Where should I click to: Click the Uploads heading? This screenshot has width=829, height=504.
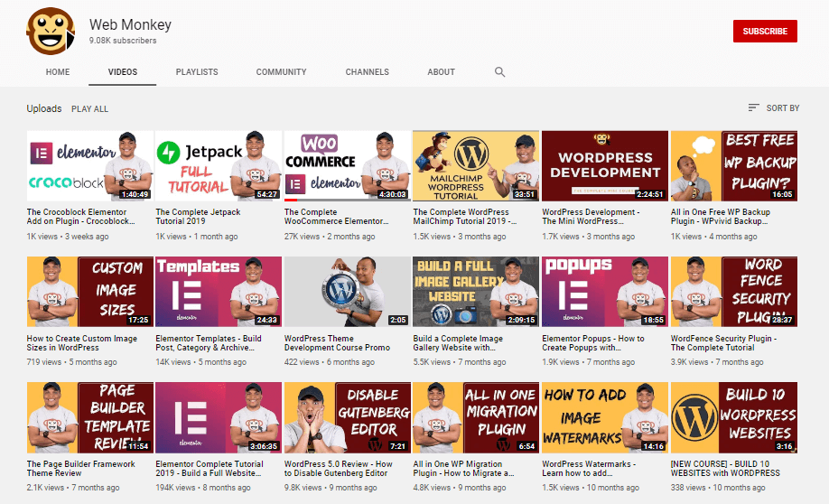click(44, 108)
